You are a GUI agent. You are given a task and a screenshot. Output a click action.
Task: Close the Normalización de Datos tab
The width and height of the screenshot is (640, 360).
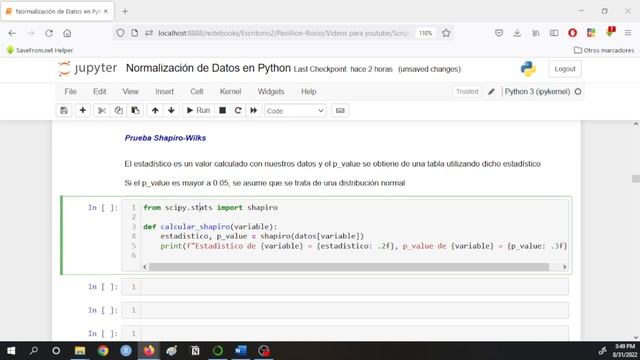click(x=106, y=11)
